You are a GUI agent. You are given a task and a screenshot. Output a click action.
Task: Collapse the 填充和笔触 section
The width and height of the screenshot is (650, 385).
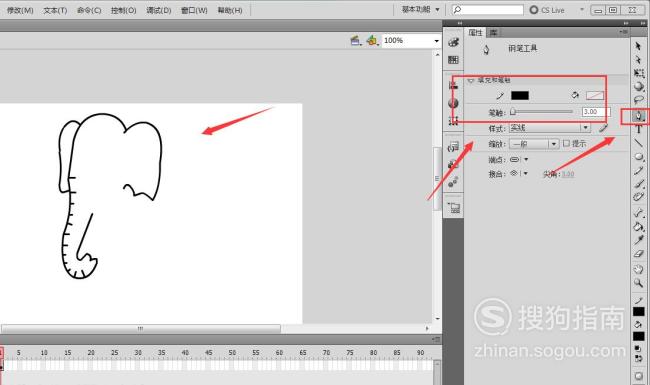click(x=471, y=80)
